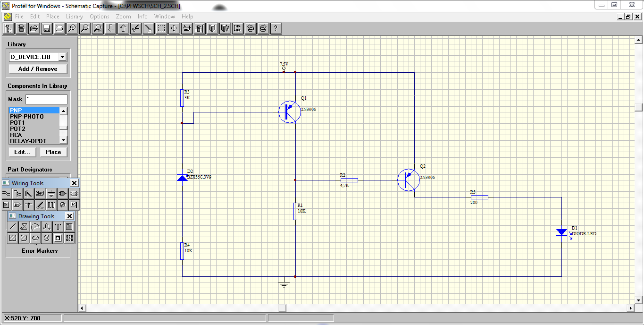Select RCA in the components list
Screen dimensions: 644x325
pos(34,135)
